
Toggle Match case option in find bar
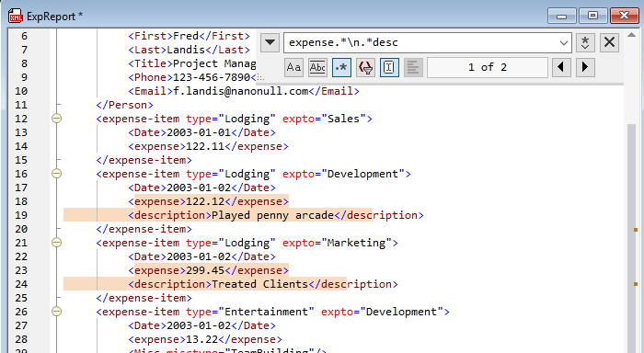point(293,67)
